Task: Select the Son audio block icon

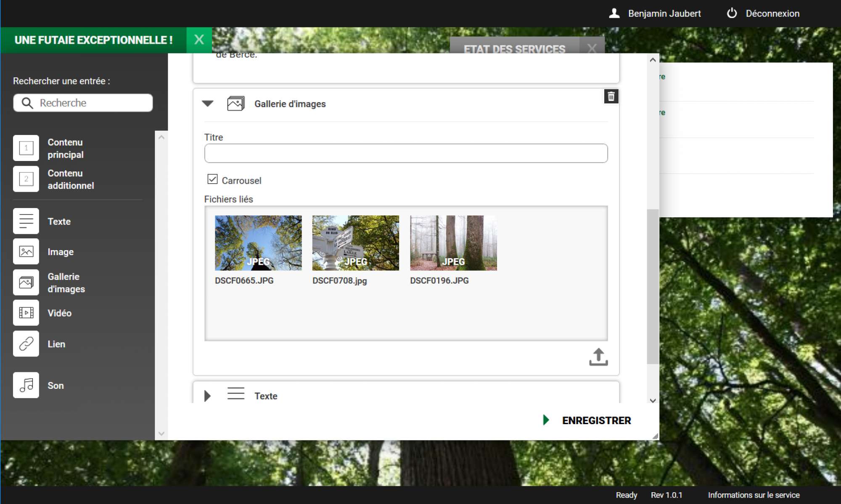Action: click(26, 385)
